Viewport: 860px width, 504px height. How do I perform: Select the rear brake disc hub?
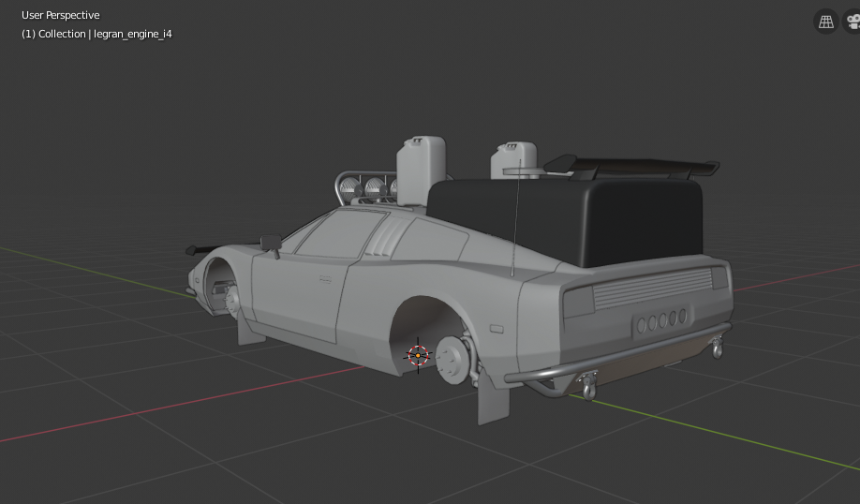click(x=452, y=360)
